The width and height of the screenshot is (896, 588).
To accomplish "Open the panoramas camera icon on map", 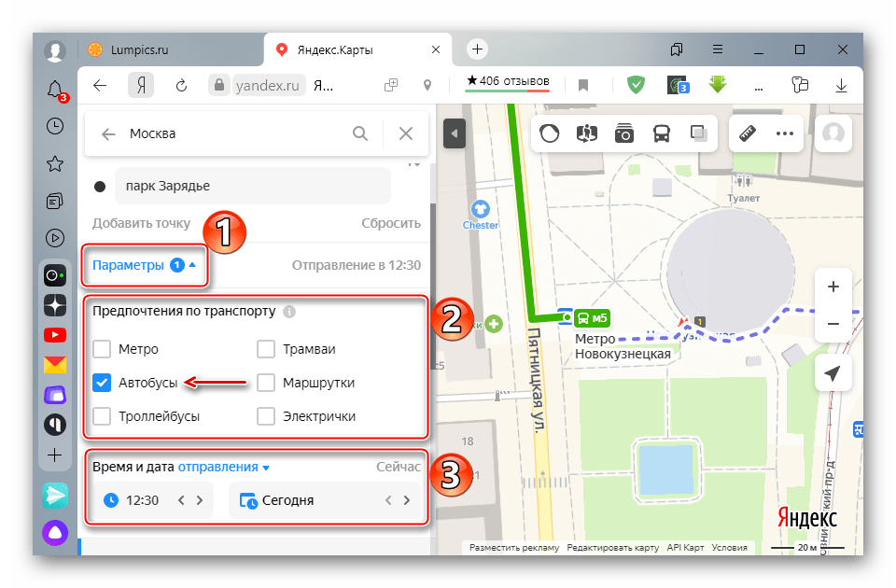I will 623,134.
